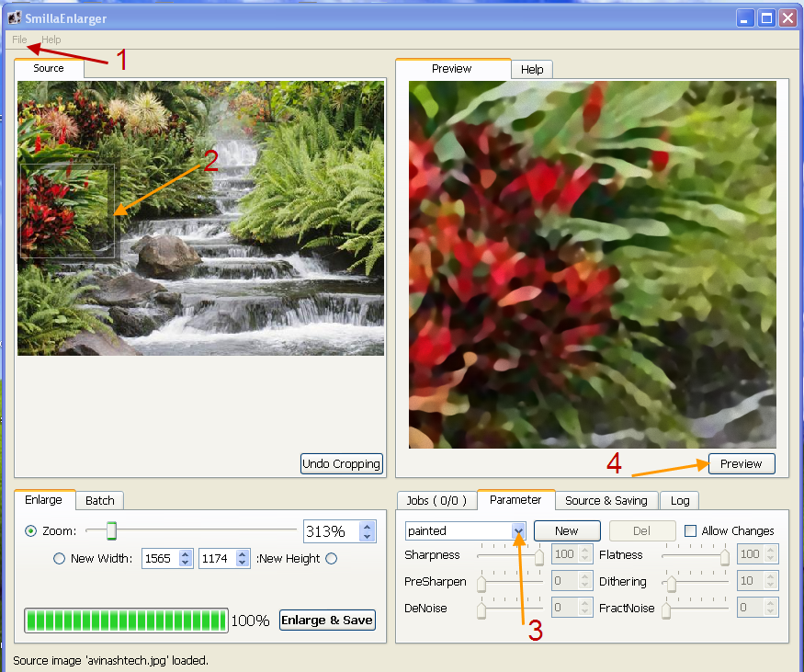Screen dimensions: 804x672
Task: Click the enlarged preview image
Action: (x=593, y=265)
